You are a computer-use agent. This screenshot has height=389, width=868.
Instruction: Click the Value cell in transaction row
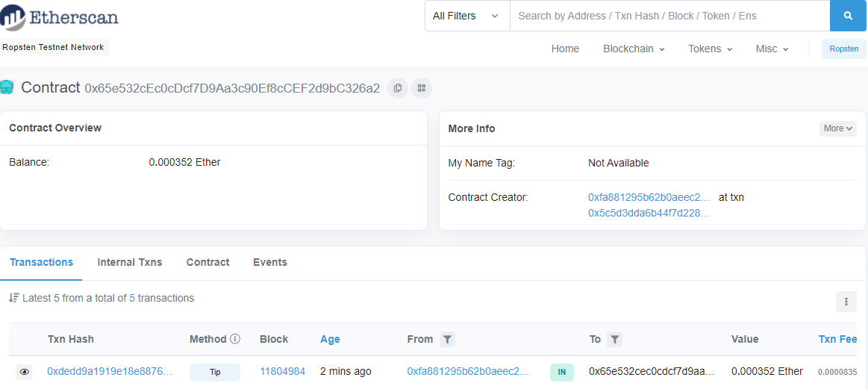coord(766,371)
